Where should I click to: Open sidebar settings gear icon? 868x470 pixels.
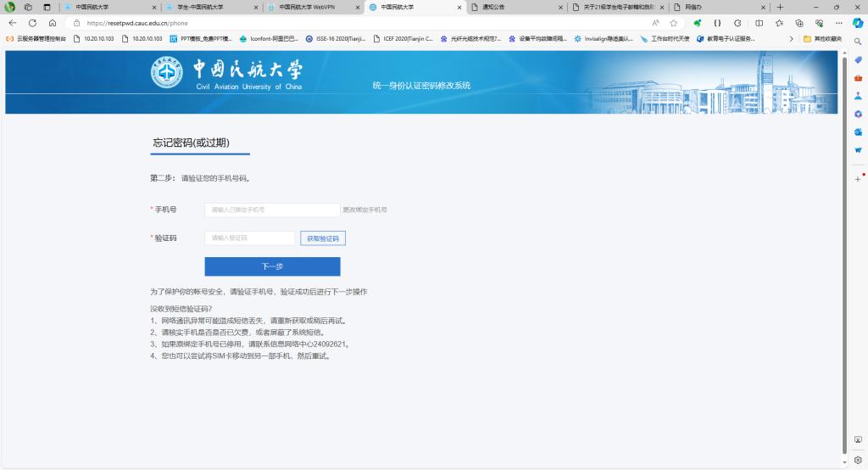pyautogui.click(x=858, y=460)
